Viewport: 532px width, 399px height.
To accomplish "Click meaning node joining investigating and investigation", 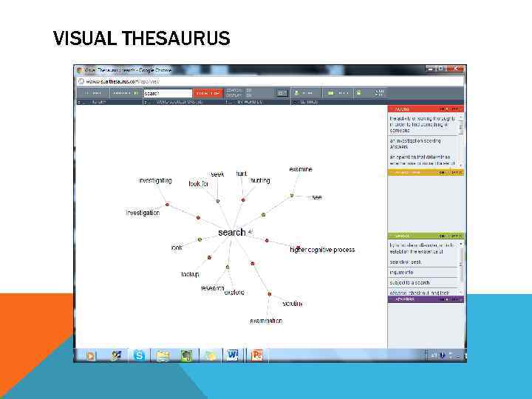I will pyautogui.click(x=167, y=204).
